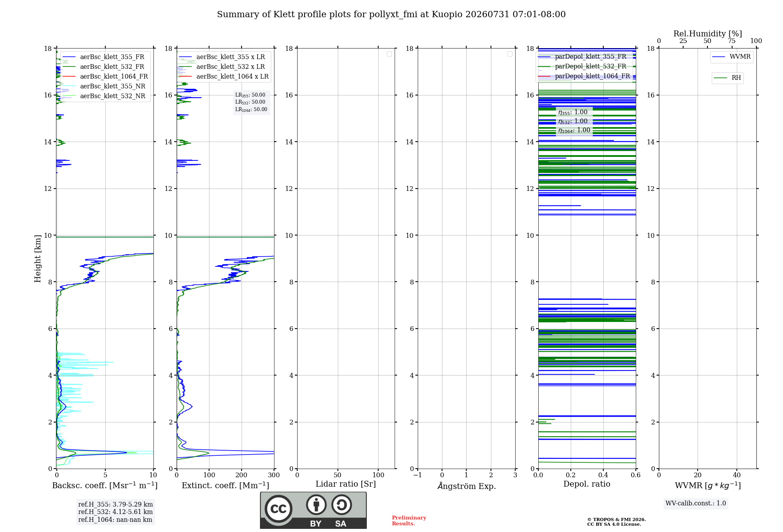The image size is (783, 532).
Task: Click the © TROPOS & FMI 2026 copyright text
Action: point(617,519)
